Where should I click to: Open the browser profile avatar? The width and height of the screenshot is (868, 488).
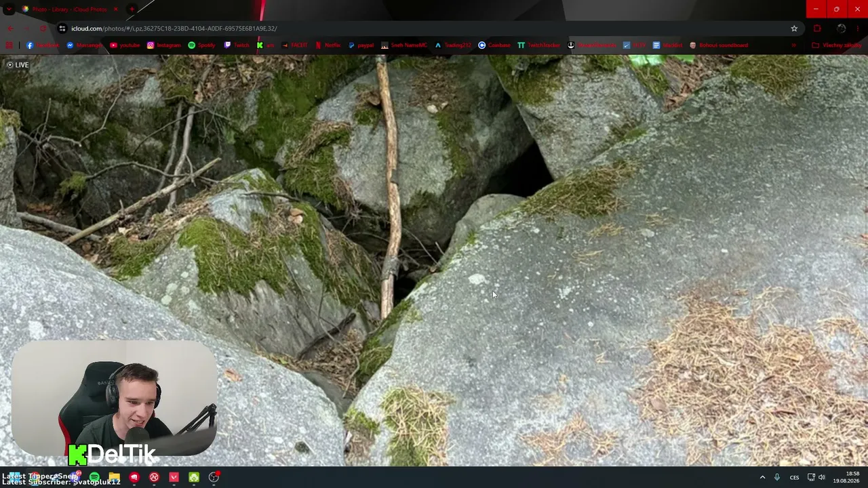[841, 28]
